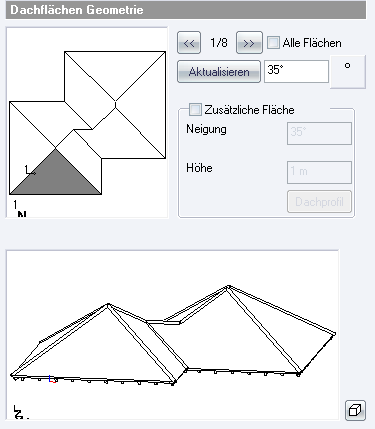Click the Höhe 1 m field

pos(319,172)
